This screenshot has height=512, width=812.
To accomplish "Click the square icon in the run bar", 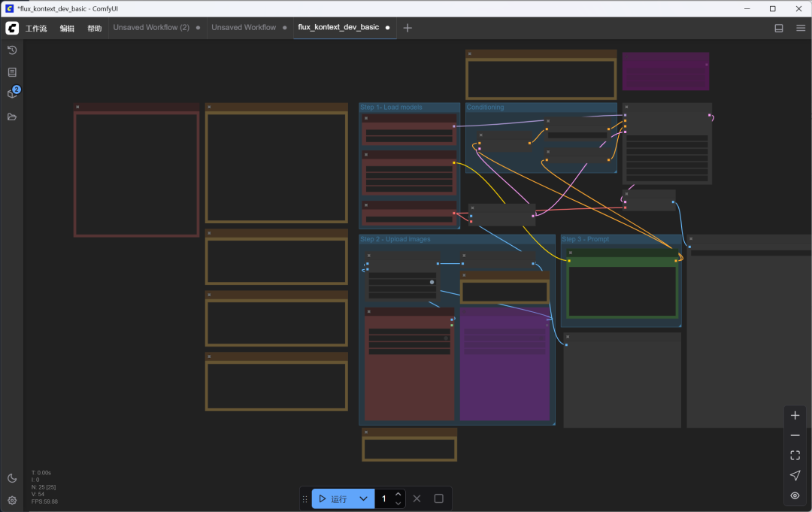I will coord(438,498).
